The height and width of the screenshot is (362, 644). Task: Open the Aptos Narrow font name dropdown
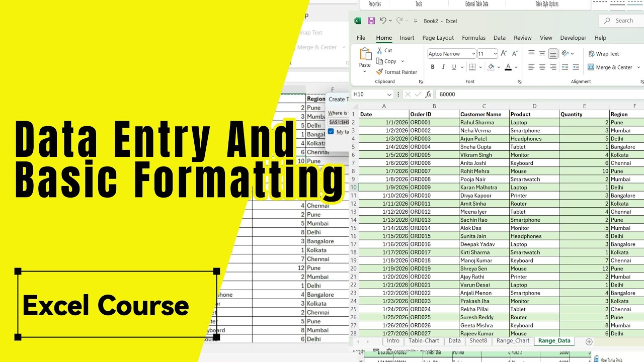pos(473,54)
